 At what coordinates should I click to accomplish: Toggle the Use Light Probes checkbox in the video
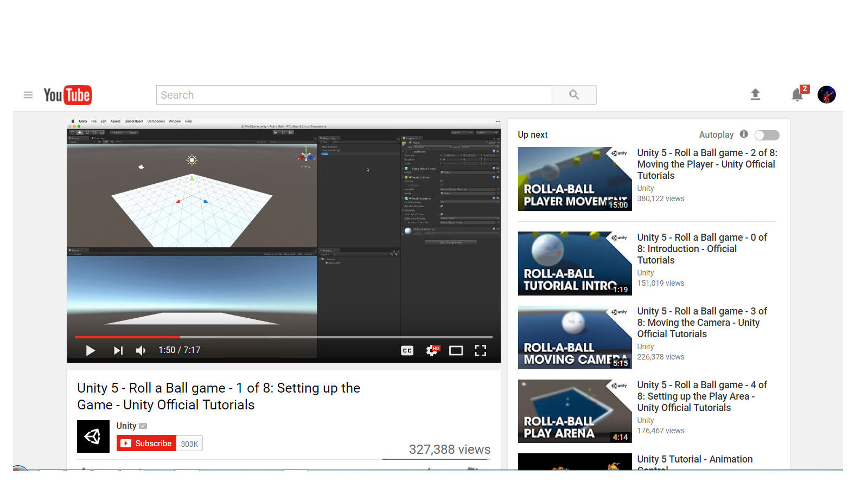(442, 214)
